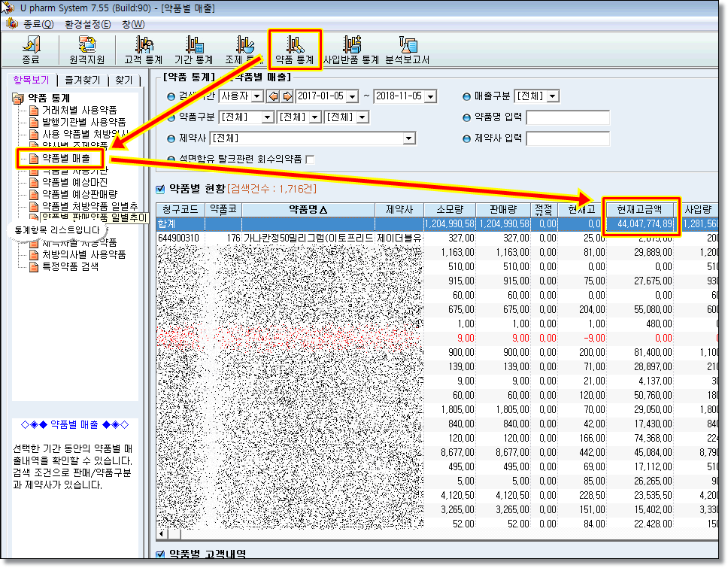Toggle the 약품별 고객내역 checkbox
Screen dimensions: 728x568
pos(159,555)
